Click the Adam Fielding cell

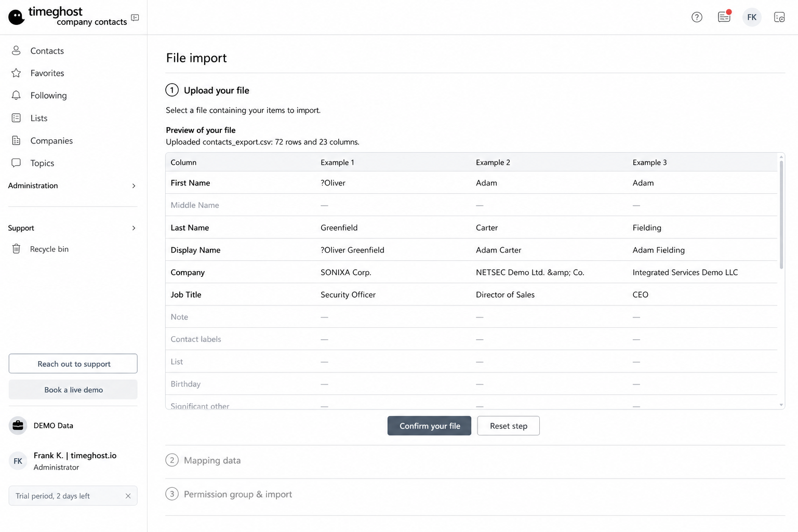659,250
